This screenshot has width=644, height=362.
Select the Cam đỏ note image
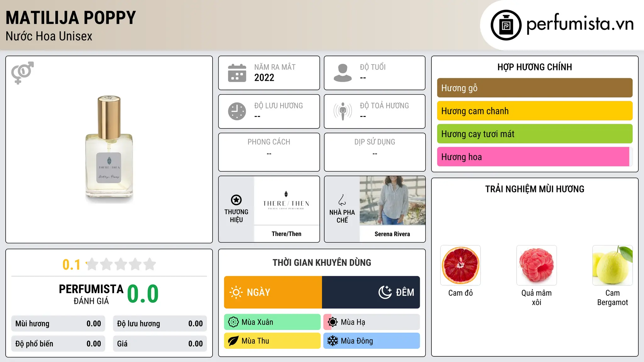(460, 265)
